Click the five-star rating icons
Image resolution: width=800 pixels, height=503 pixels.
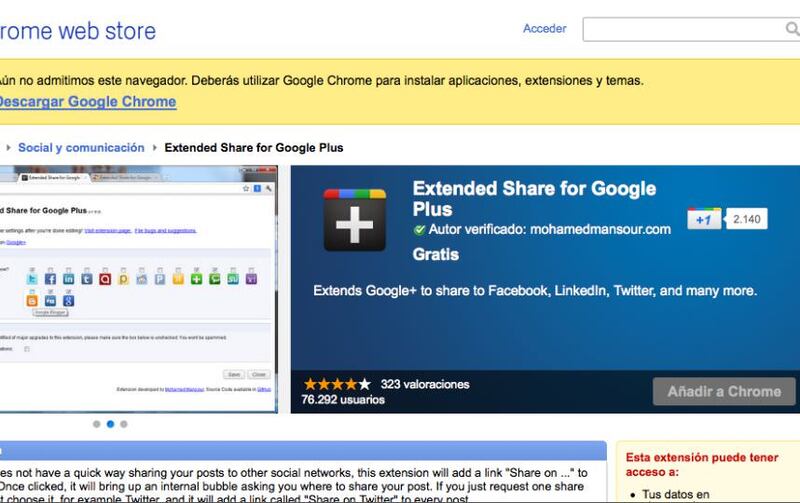coord(337,384)
